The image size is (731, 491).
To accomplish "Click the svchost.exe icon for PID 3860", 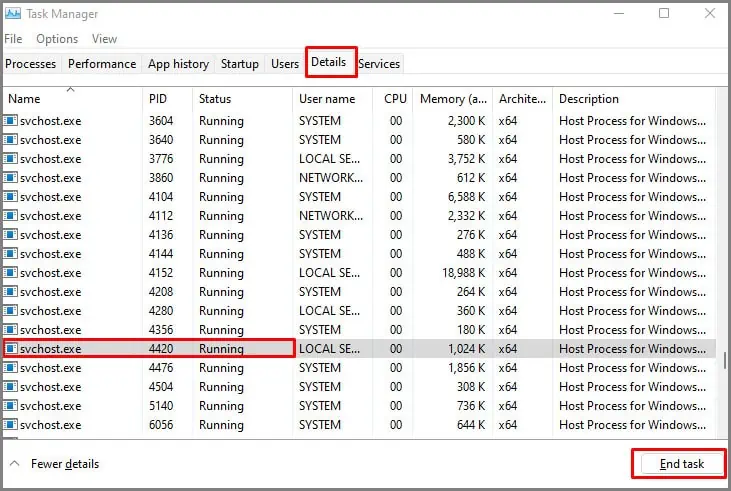I will 10,178.
